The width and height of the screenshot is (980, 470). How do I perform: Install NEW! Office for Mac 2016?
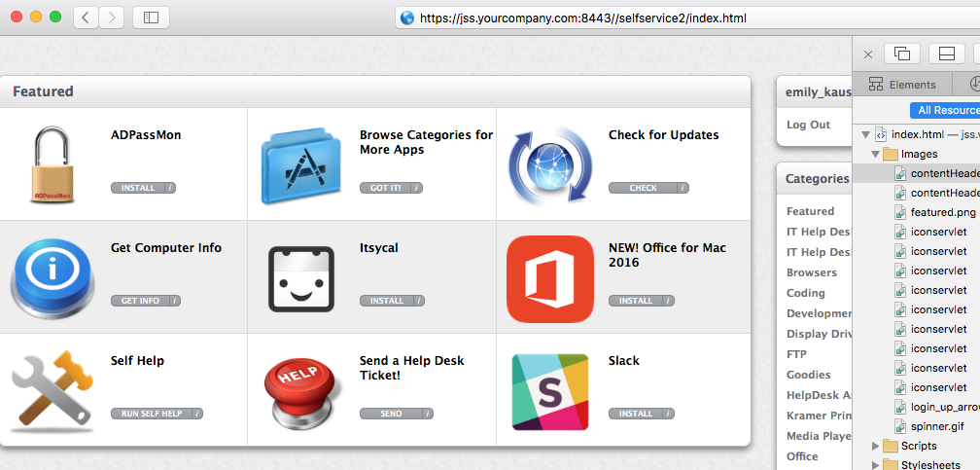tap(636, 301)
